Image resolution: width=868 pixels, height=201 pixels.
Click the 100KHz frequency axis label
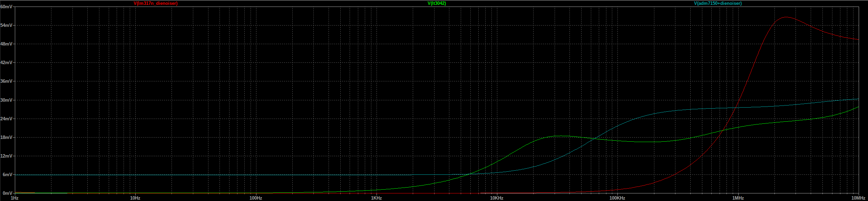617,198
